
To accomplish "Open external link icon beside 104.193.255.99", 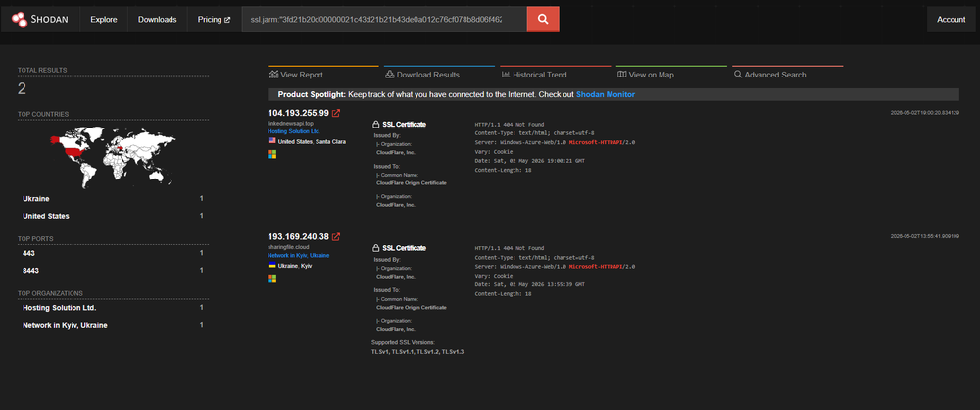I will coord(335,114).
